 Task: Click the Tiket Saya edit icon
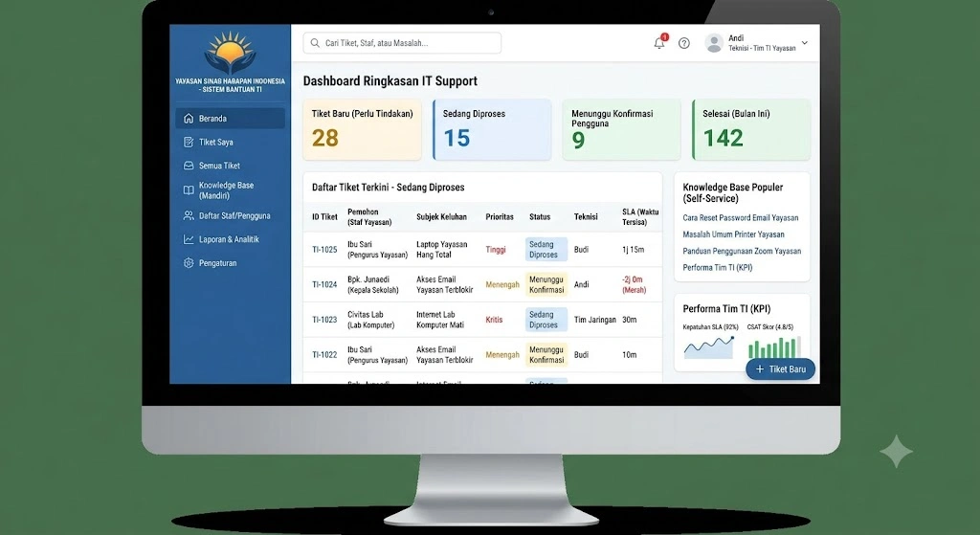pyautogui.click(x=189, y=142)
